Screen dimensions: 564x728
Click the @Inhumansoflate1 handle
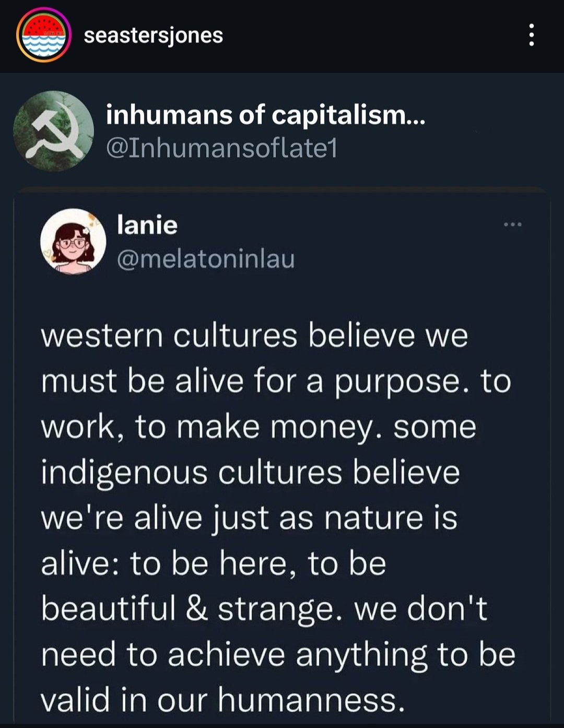222,148
